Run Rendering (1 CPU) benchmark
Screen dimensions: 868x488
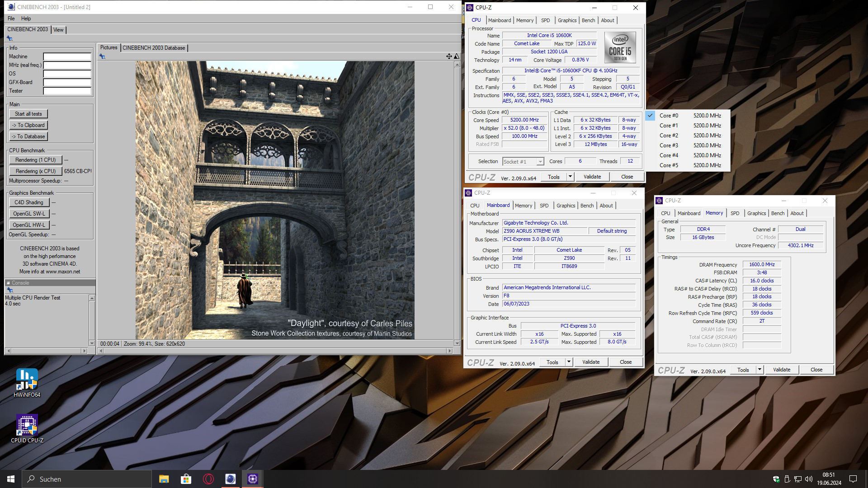pos(36,160)
